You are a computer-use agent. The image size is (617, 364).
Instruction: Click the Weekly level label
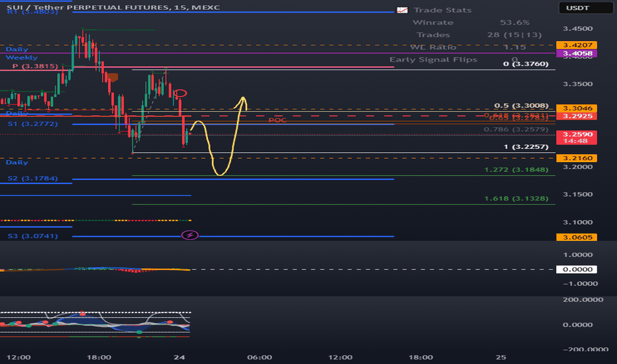click(22, 58)
